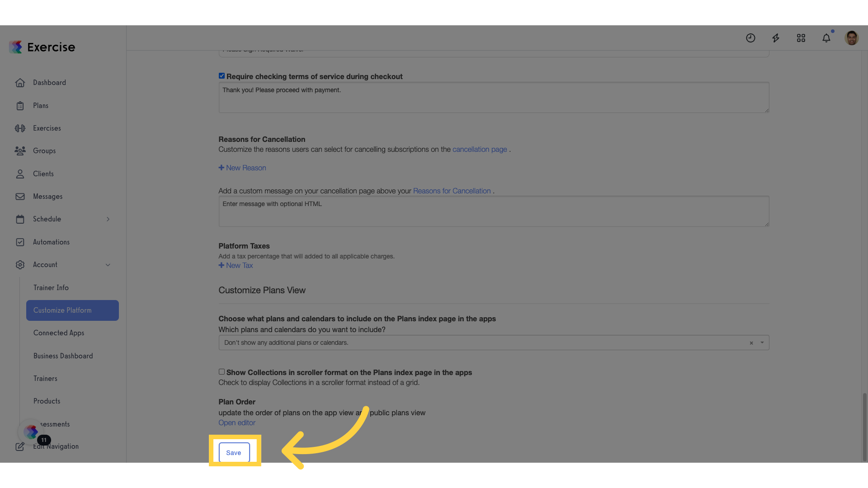
Task: Click the page vertical scrollbar thumb
Action: (x=864, y=427)
